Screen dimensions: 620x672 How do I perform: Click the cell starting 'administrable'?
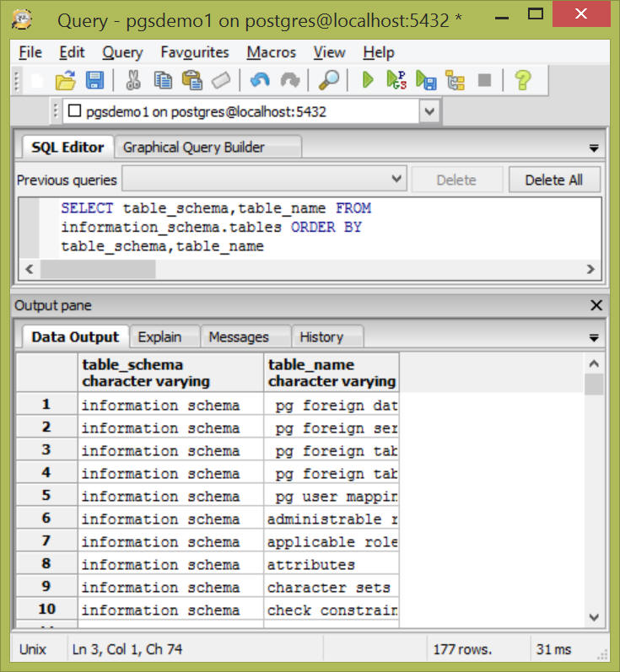pos(332,519)
